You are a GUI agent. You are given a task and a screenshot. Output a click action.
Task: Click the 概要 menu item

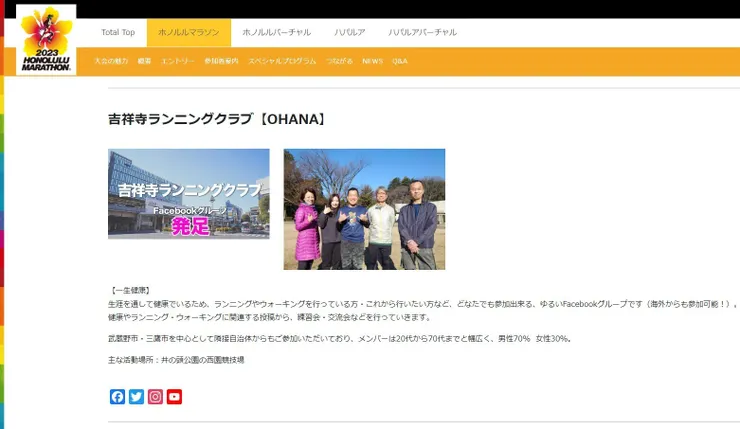click(x=145, y=61)
